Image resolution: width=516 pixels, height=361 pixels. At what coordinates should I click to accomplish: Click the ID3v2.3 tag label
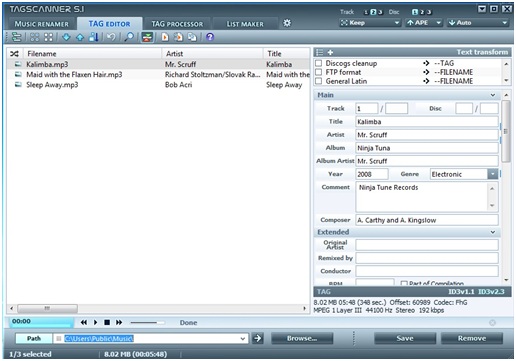coord(491,292)
